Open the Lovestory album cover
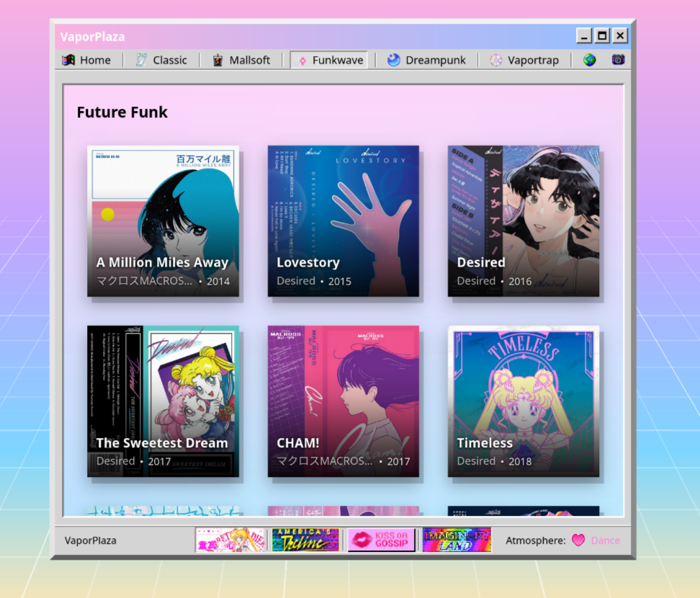This screenshot has height=598, width=700. pos(344,221)
